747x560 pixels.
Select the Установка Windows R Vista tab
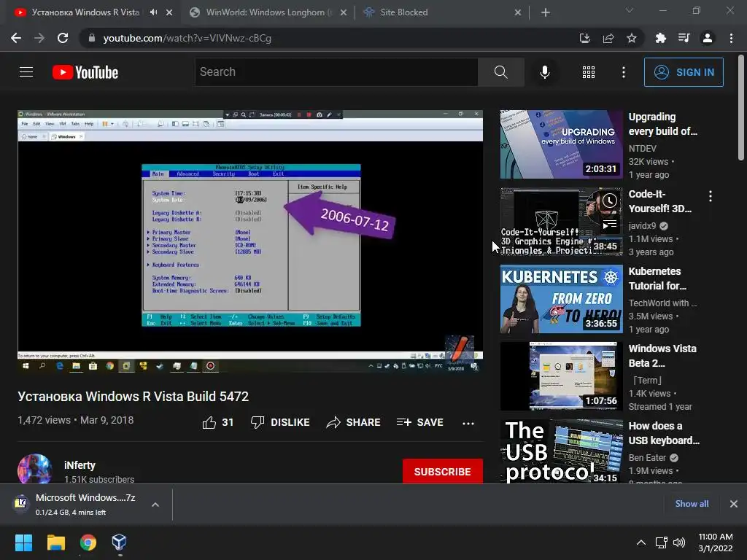(x=85, y=12)
